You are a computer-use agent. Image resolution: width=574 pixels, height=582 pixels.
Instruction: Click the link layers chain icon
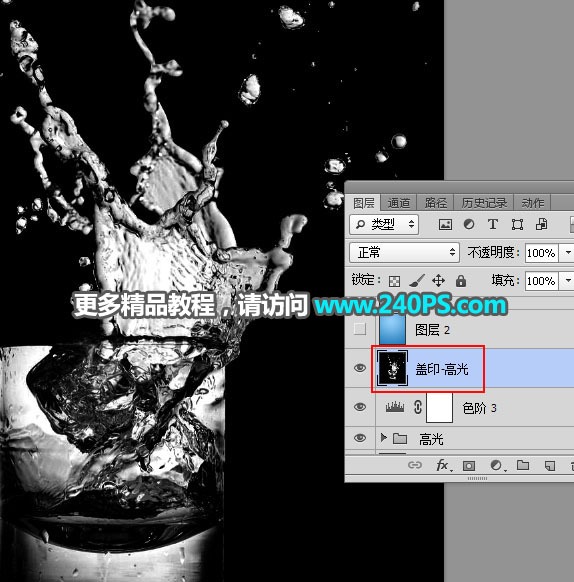(415, 465)
